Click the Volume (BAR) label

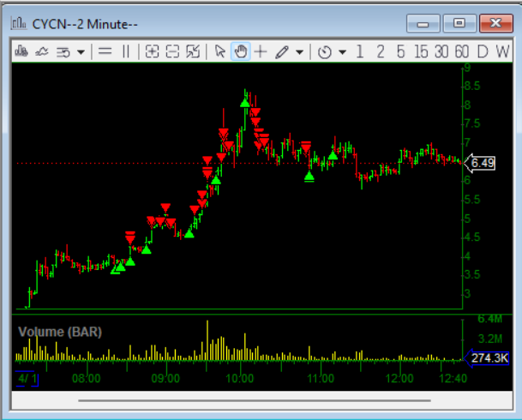coord(60,332)
